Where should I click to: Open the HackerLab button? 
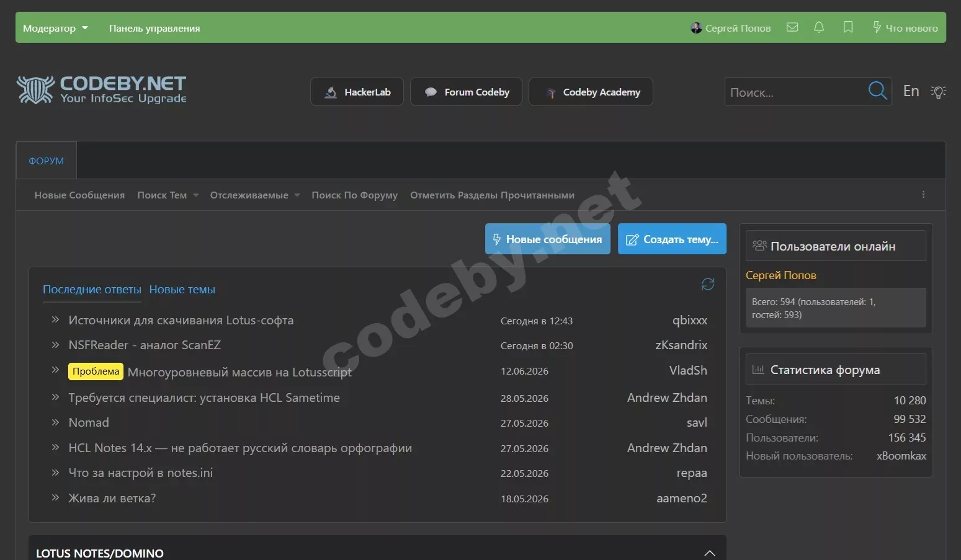pos(357,92)
